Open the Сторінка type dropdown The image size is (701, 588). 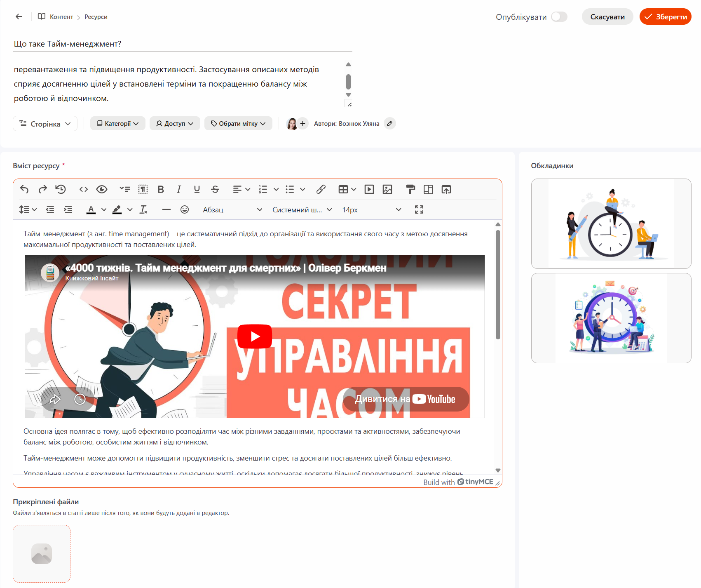45,124
